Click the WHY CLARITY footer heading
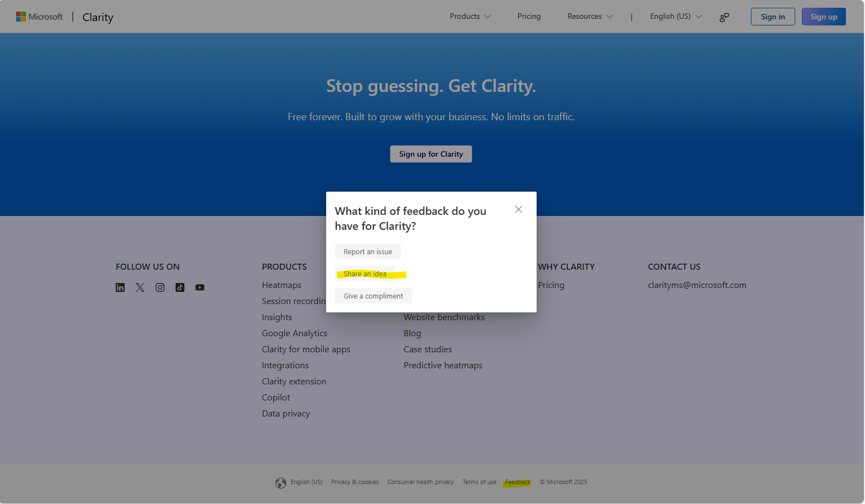 [x=566, y=267]
